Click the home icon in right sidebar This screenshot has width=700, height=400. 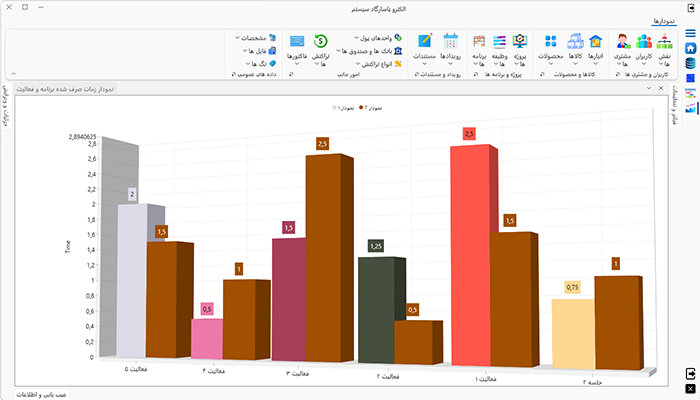pyautogui.click(x=690, y=47)
